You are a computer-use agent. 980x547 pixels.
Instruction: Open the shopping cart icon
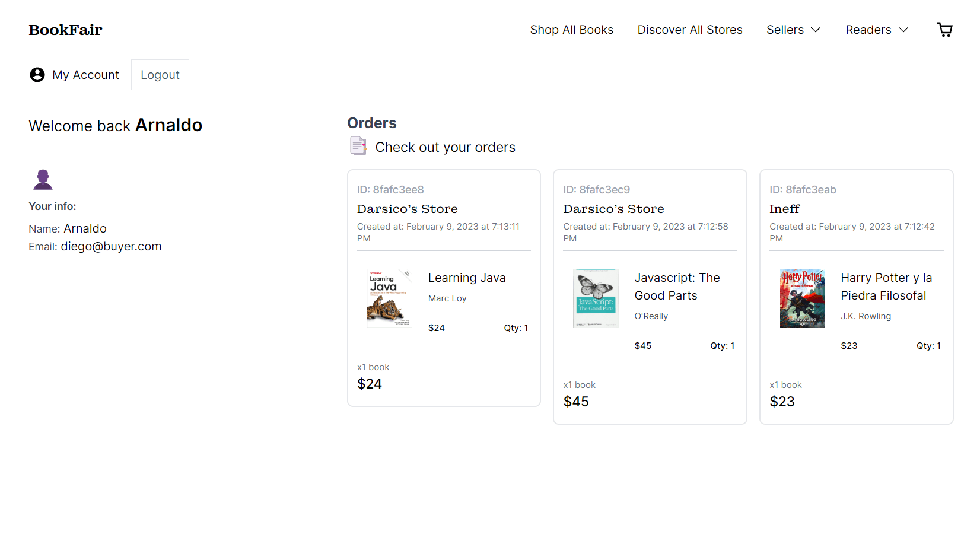[944, 30]
